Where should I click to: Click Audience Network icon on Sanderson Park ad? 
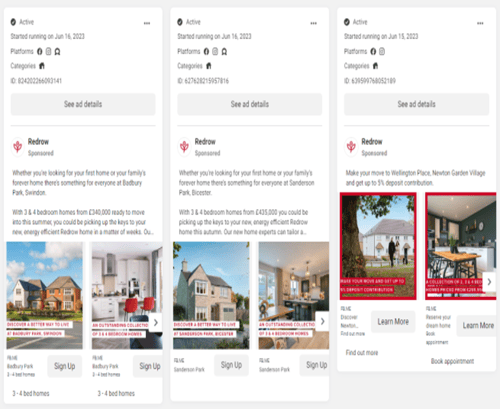pyautogui.click(x=224, y=51)
